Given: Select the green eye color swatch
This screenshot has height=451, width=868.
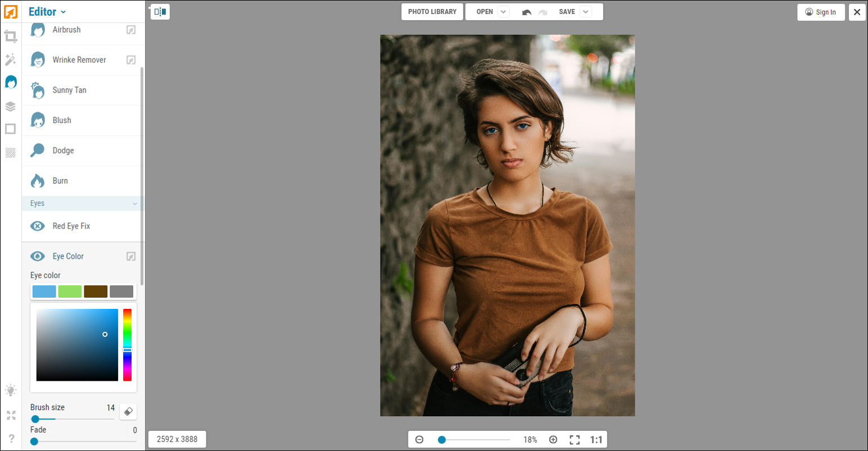Looking at the screenshot, I should pyautogui.click(x=70, y=291).
